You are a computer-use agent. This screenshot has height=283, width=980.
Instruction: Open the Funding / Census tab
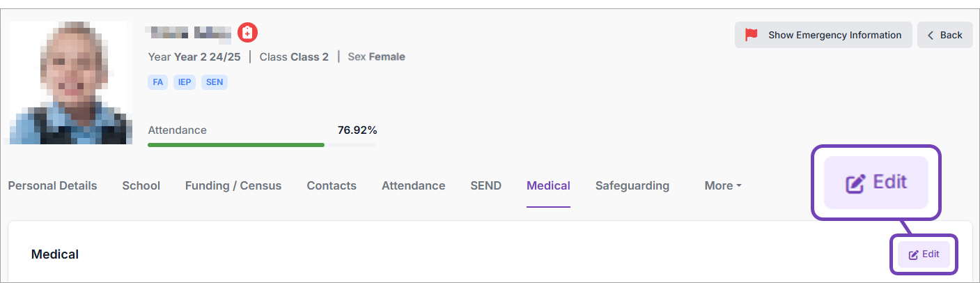[x=233, y=185]
